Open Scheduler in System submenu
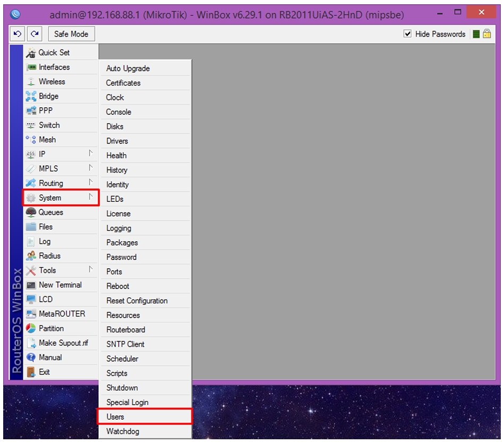 (145, 359)
